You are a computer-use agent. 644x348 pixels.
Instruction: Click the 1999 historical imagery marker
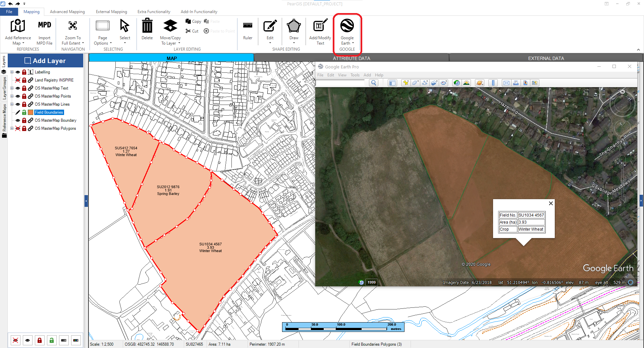point(372,282)
